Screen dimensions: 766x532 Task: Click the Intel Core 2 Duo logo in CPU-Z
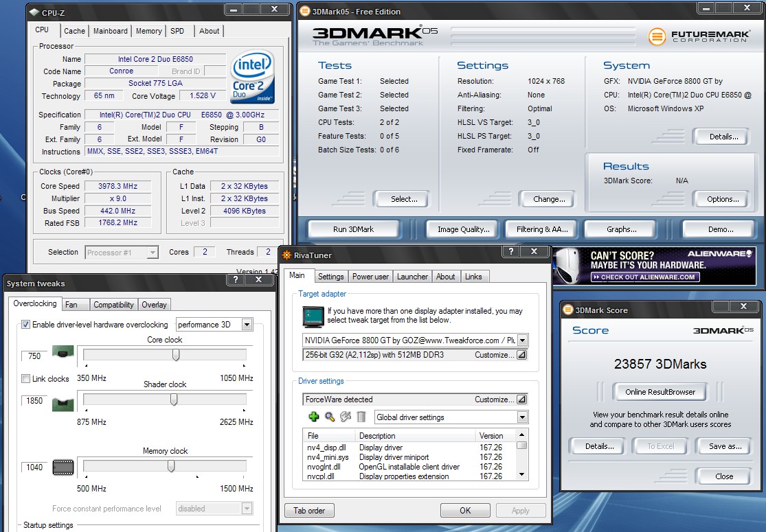click(x=252, y=77)
